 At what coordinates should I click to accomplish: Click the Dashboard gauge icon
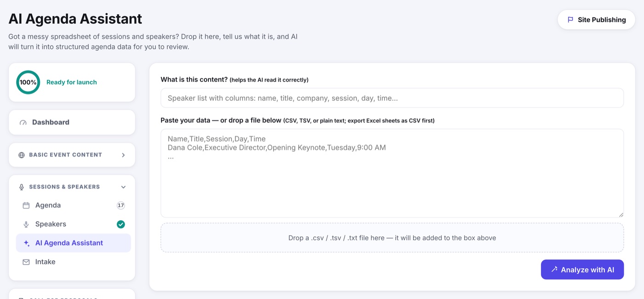pos(23,123)
